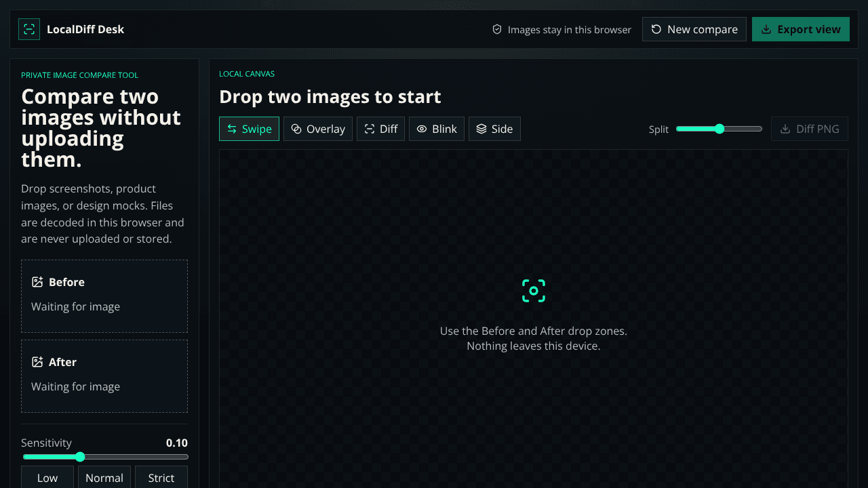Switch to Blink mode
868x488 pixels.
(x=437, y=129)
